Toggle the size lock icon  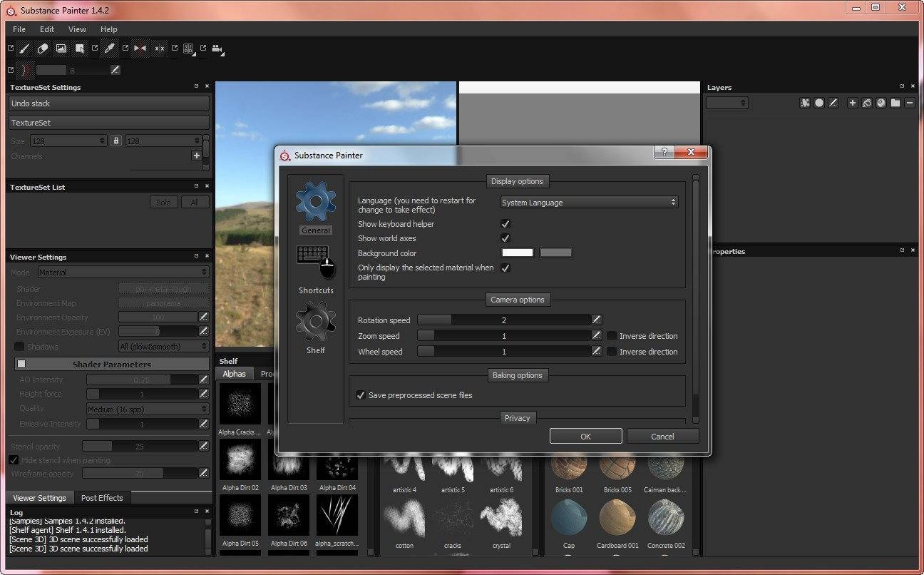(116, 141)
